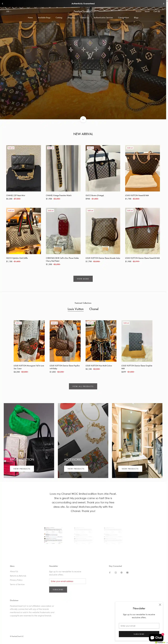
Task: Open the USD currency selector
Action: pyautogui.click(x=9, y=11)
